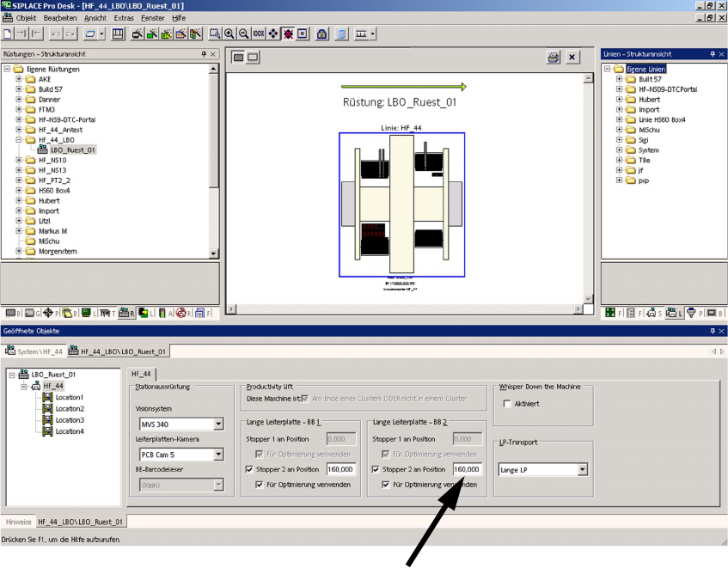Image resolution: width=728 pixels, height=568 pixels.
Task: Select the Hinweise bottom tab
Action: coord(19,522)
